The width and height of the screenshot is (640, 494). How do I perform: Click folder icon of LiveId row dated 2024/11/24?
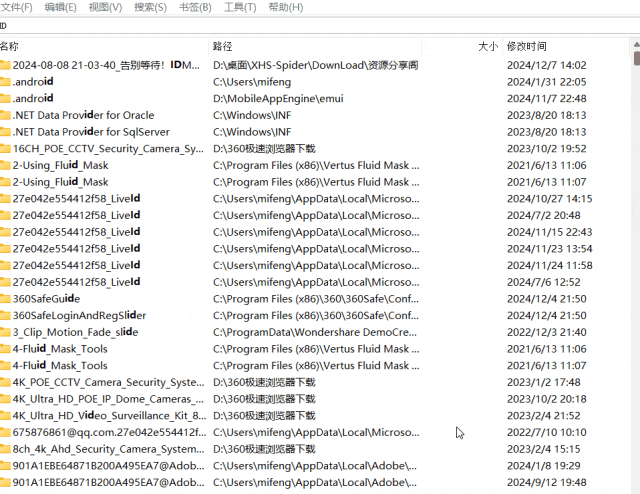(5, 265)
